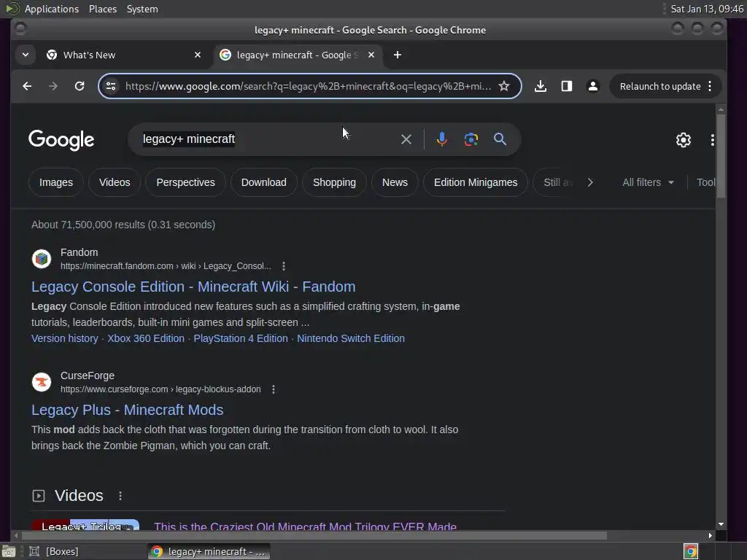This screenshot has width=747, height=560.
Task: Expand the tab search dropdown
Action: 26,55
